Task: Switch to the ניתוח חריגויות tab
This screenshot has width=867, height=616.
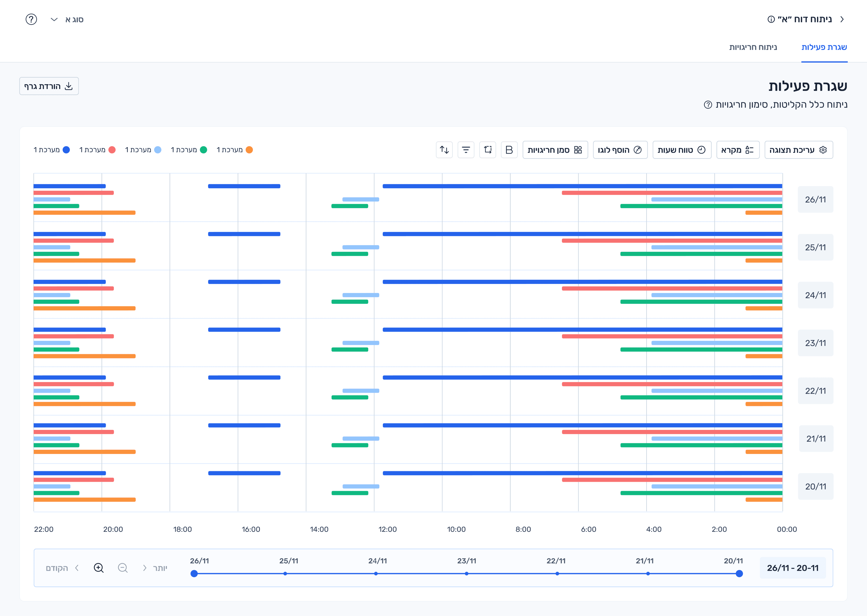Action: [x=753, y=47]
